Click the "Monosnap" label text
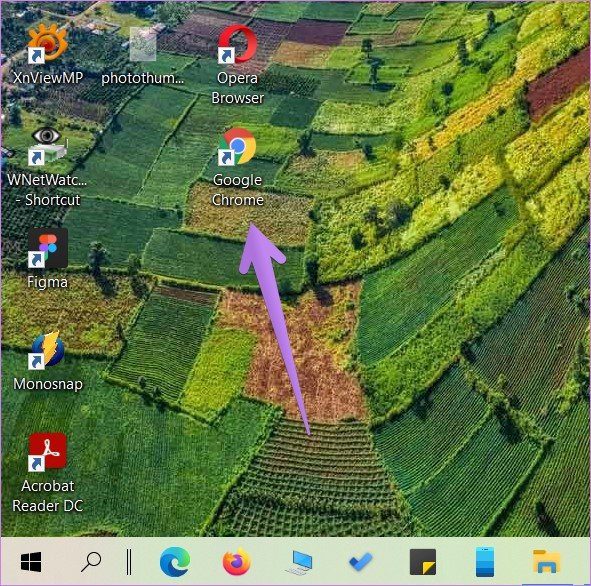 tap(48, 384)
